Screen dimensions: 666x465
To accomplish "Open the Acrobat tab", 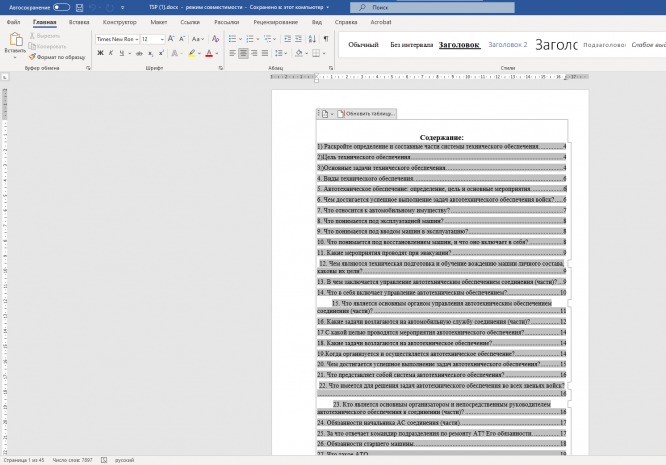I will pyautogui.click(x=381, y=22).
